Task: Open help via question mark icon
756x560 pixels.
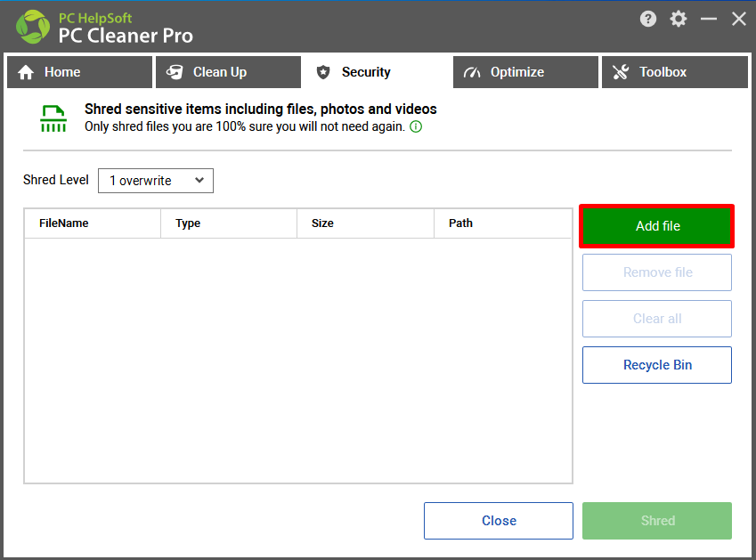Action: (x=648, y=20)
